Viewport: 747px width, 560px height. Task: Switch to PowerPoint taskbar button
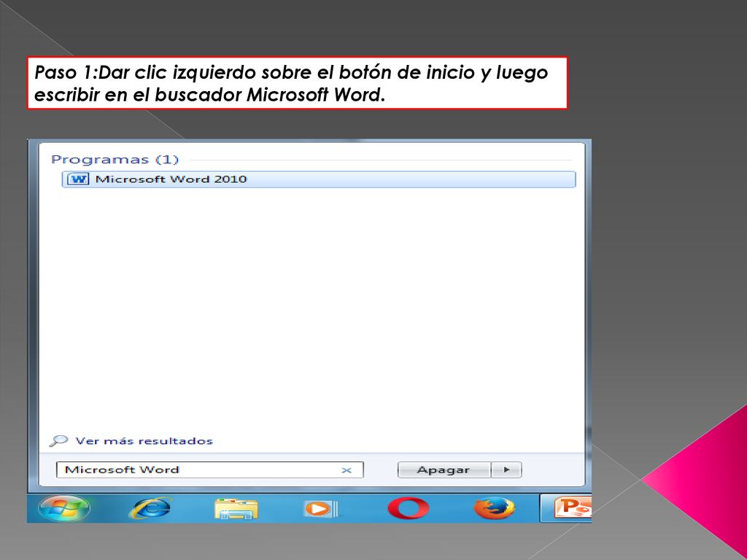pos(566,508)
